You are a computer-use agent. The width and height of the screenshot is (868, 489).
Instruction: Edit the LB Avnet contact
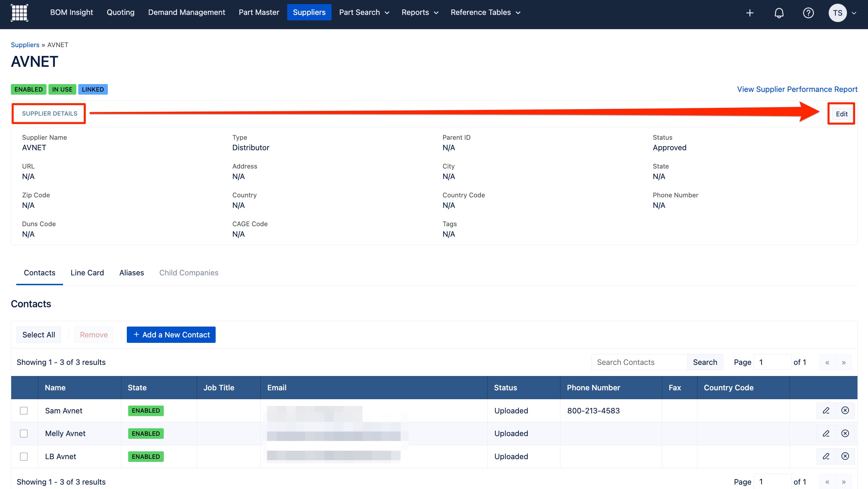click(x=826, y=456)
